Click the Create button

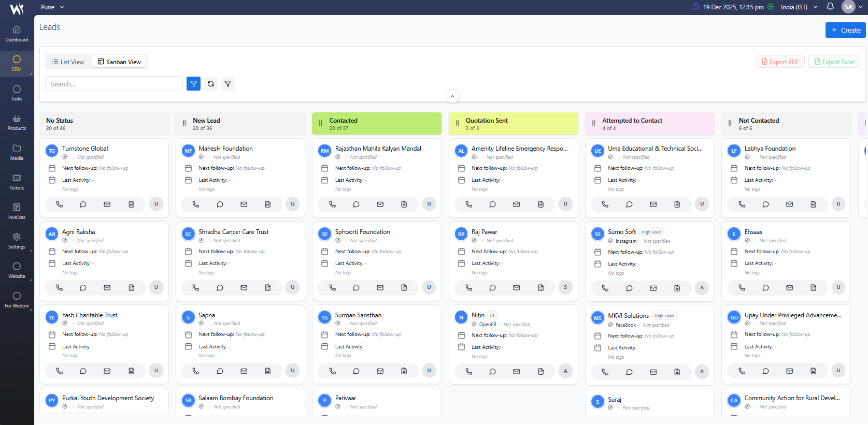[x=845, y=31]
